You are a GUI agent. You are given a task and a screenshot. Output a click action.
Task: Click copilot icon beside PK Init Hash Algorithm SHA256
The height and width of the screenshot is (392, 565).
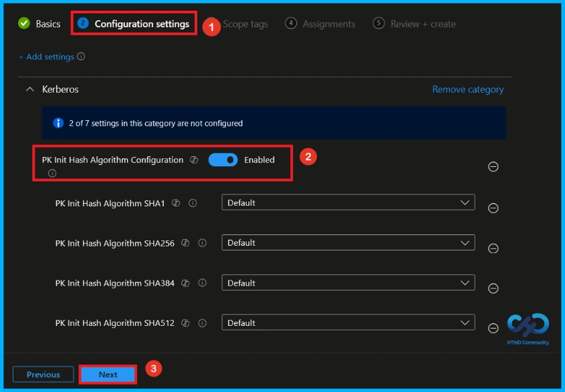click(x=185, y=243)
